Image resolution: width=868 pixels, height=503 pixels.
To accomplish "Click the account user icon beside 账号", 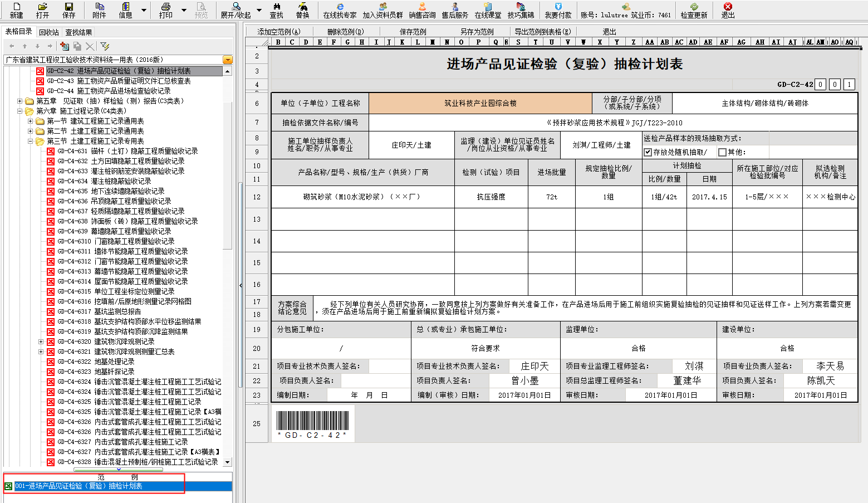I will click(x=626, y=6).
